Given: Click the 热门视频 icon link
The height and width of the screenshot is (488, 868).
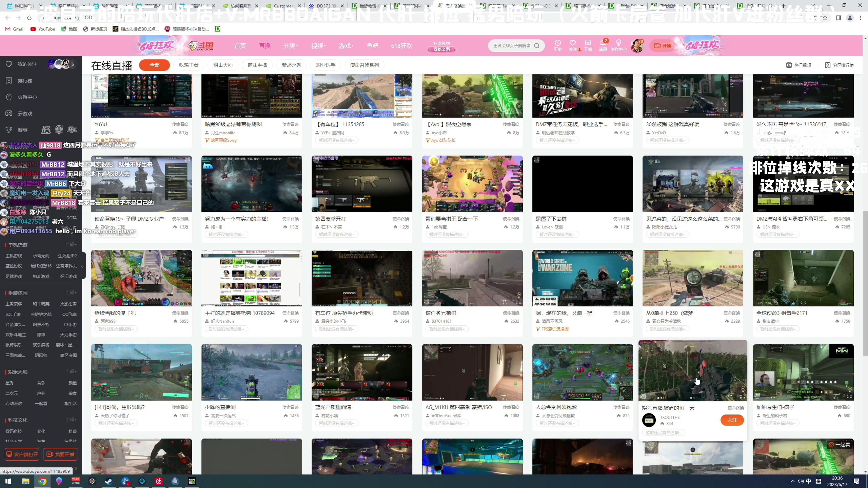Looking at the screenshot, I should click(798, 65).
